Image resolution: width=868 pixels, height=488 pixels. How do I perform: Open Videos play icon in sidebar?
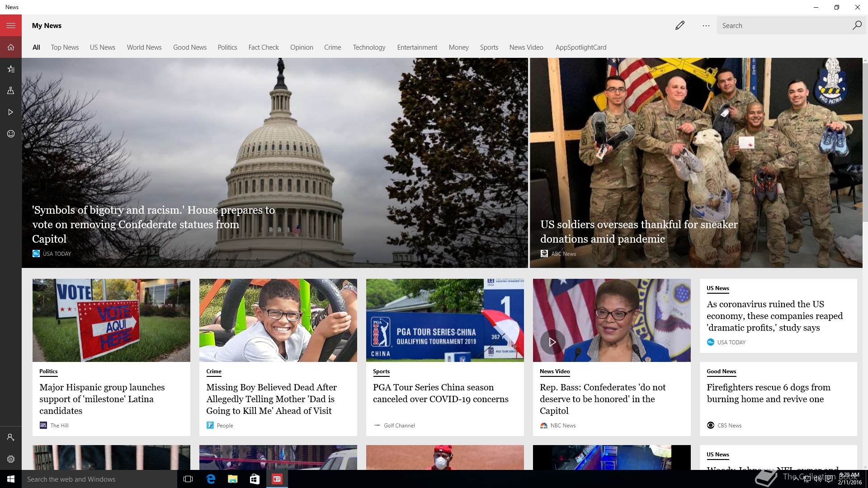(x=11, y=112)
